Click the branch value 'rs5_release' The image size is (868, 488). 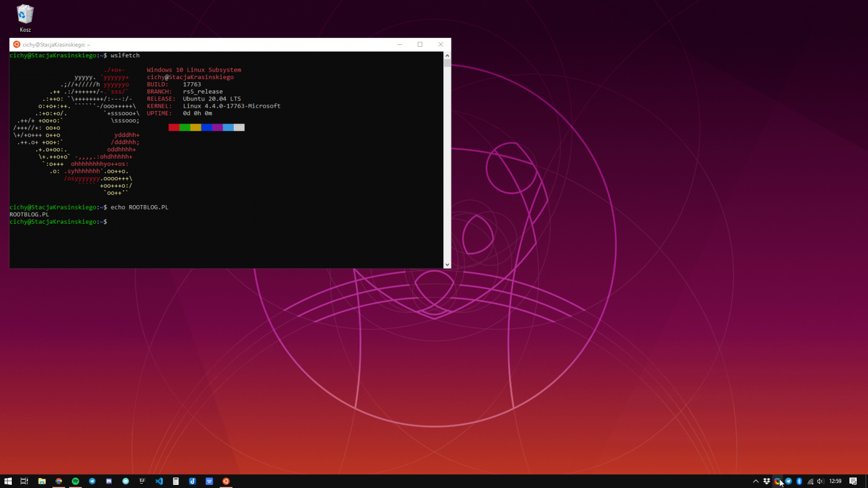[x=203, y=92]
